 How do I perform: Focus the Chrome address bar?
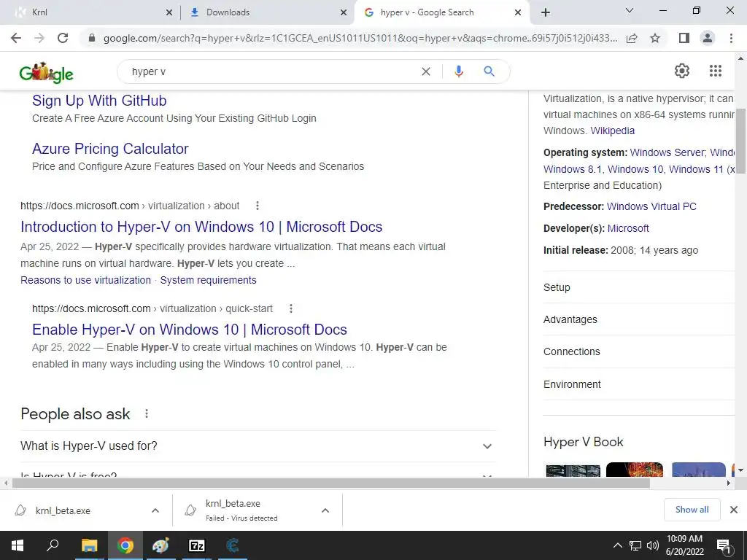(360, 38)
